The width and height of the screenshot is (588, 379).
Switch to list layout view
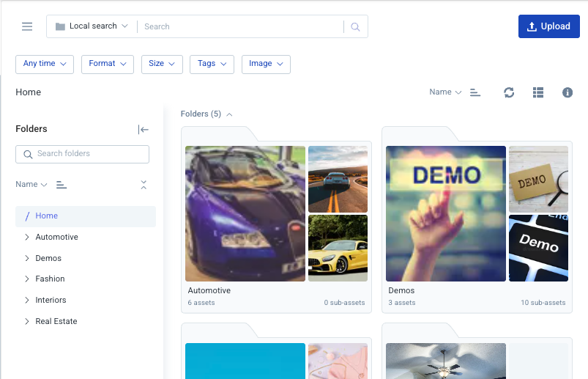538,92
